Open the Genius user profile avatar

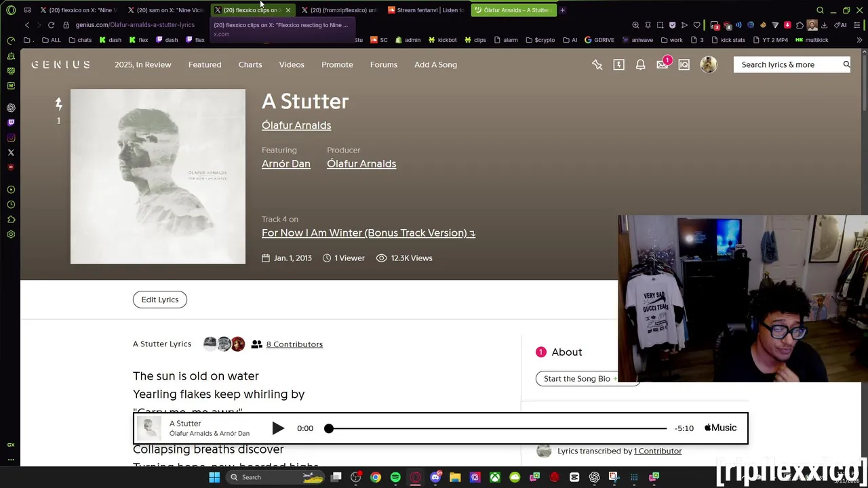pyautogui.click(x=709, y=64)
